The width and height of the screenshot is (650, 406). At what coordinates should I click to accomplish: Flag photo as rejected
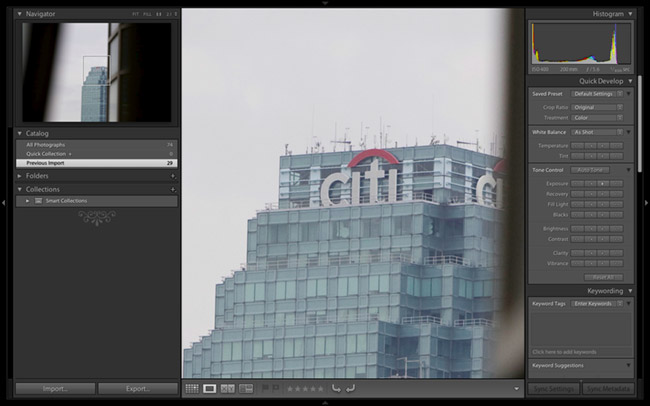point(275,389)
